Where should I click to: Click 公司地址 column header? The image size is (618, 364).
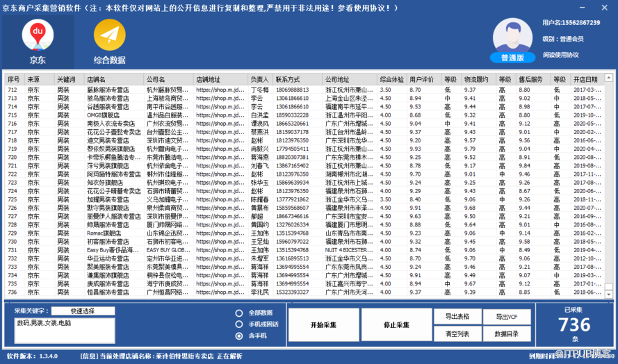coord(350,79)
